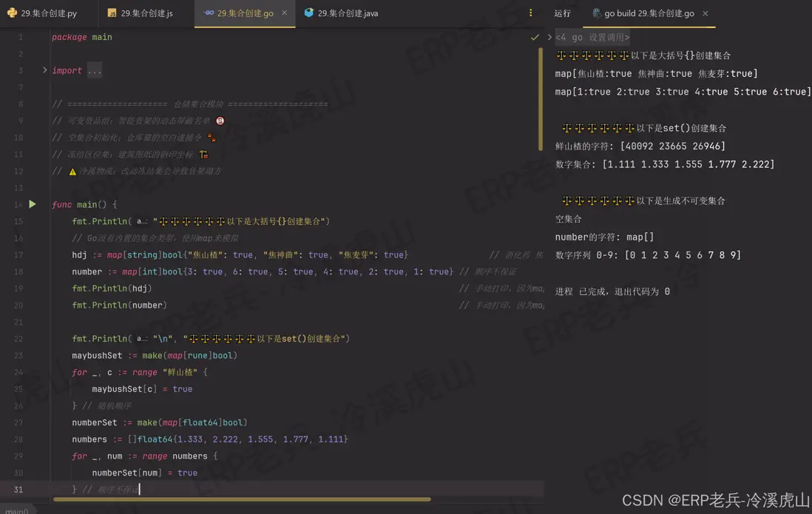The height and width of the screenshot is (514, 812).
Task: Open the 29.集合创建.java tab
Action: tap(341, 13)
